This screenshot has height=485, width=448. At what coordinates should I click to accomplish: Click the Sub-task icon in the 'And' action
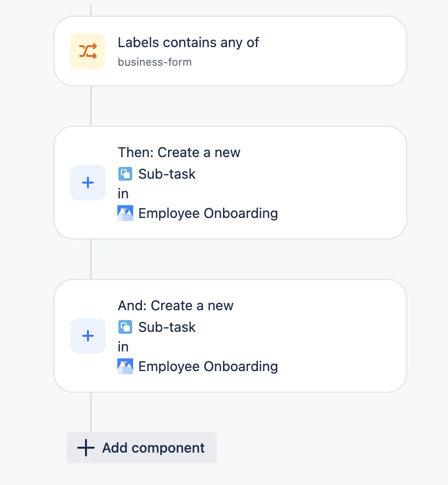tap(125, 327)
